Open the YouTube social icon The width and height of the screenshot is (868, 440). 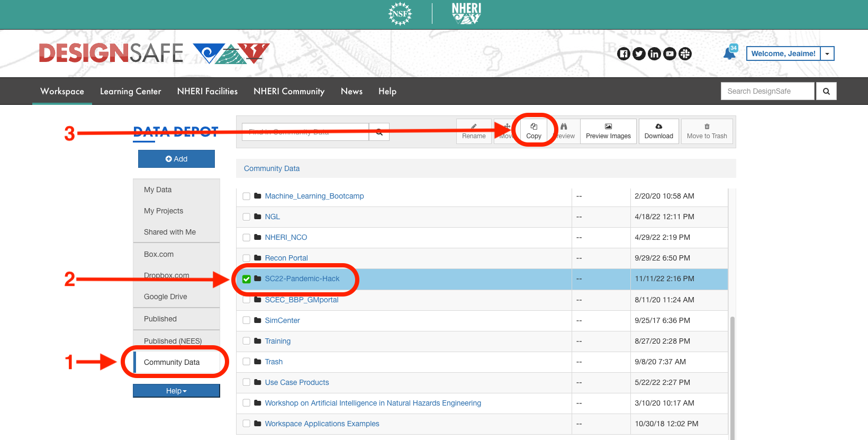670,53
